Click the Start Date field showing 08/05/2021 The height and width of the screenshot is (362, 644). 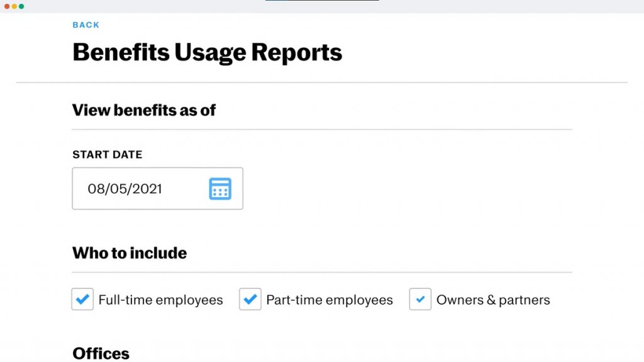(x=157, y=188)
